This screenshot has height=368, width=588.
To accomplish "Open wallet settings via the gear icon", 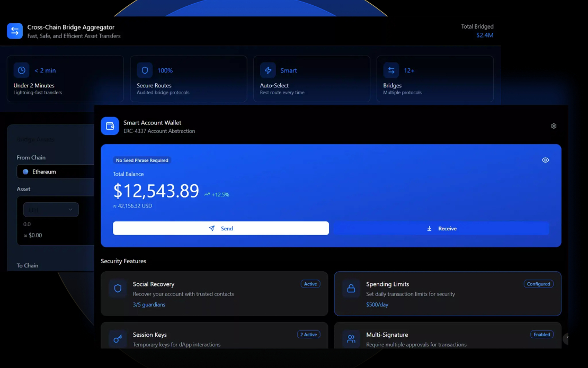I will click(x=554, y=126).
